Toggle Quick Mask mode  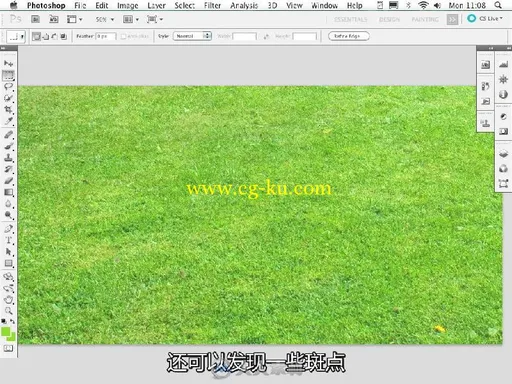point(8,349)
